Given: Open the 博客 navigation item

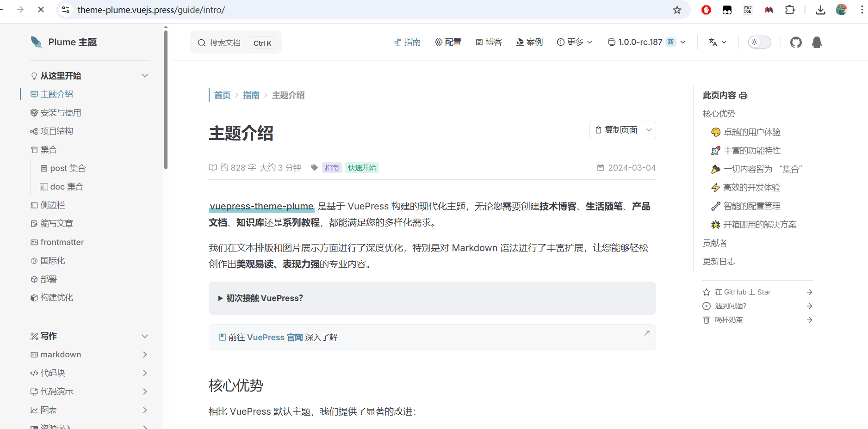Looking at the screenshot, I should point(489,42).
